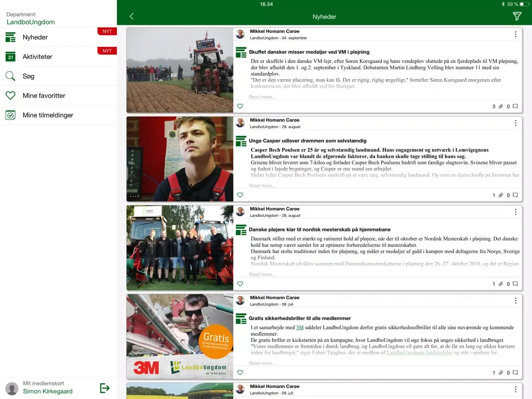Viewport: 532px width, 399px height.
Task: Open comments icon on Gratis sikkerhedsbriller post
Action: point(515,372)
